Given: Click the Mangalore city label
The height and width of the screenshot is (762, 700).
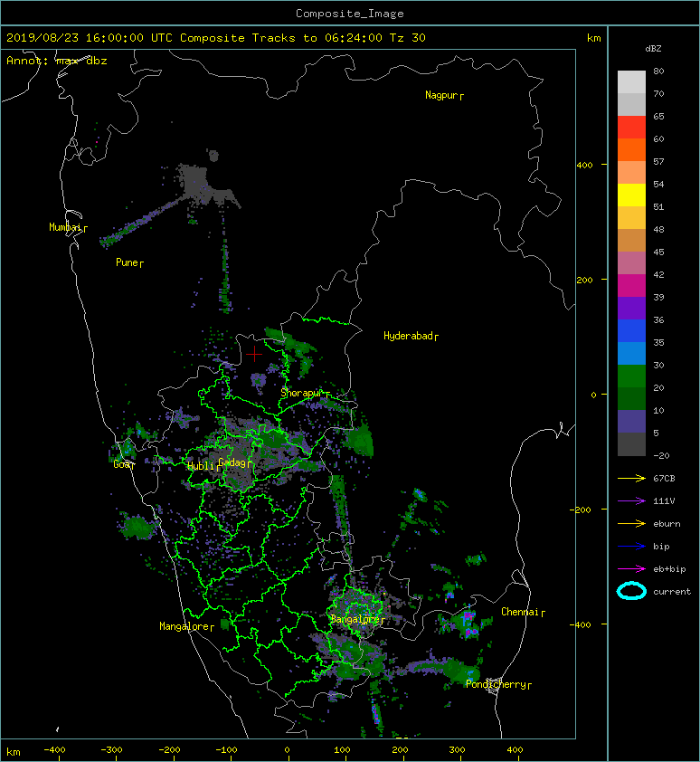Looking at the screenshot, I should click(184, 626).
